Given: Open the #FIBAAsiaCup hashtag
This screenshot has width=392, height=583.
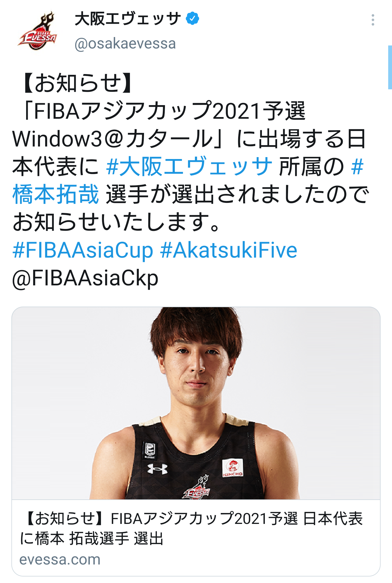Looking at the screenshot, I should pos(83,250).
